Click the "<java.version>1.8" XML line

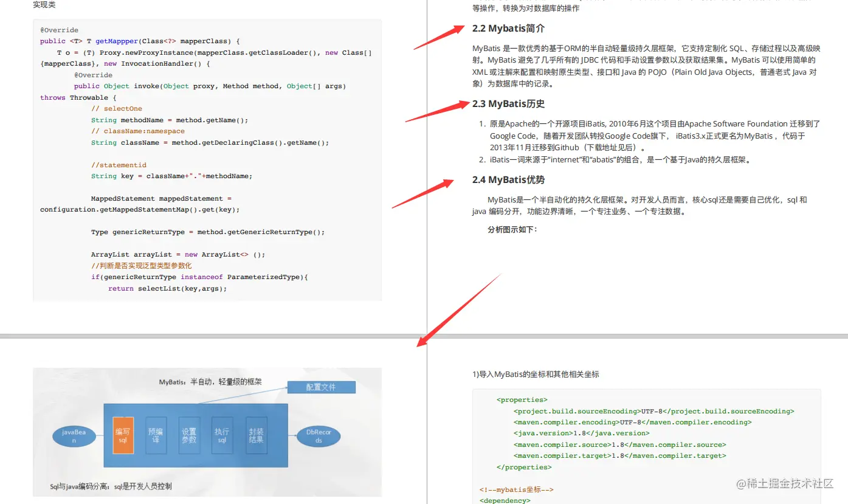[x=582, y=433]
